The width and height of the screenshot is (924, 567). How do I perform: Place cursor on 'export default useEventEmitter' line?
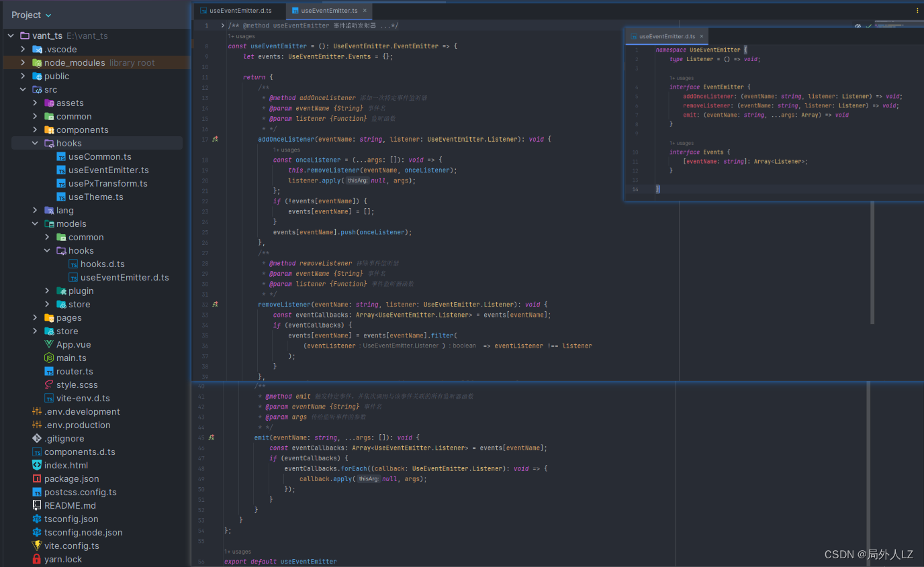(x=281, y=561)
